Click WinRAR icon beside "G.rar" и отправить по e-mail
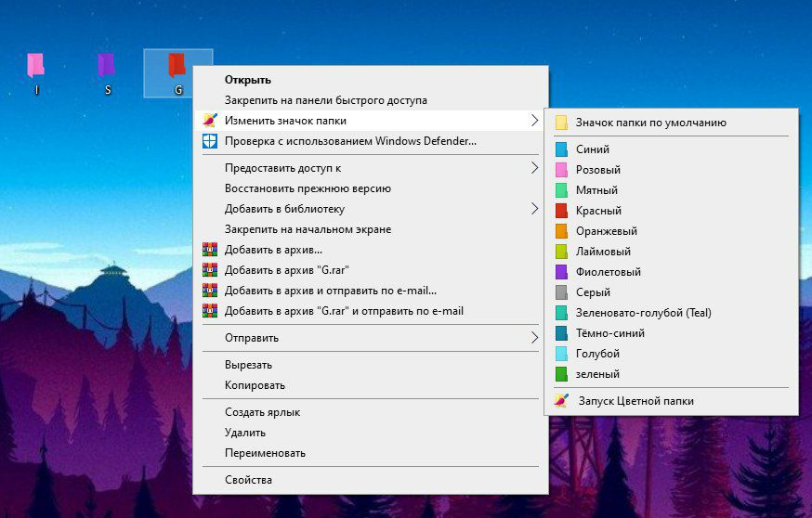This screenshot has width=812, height=518. (x=210, y=311)
